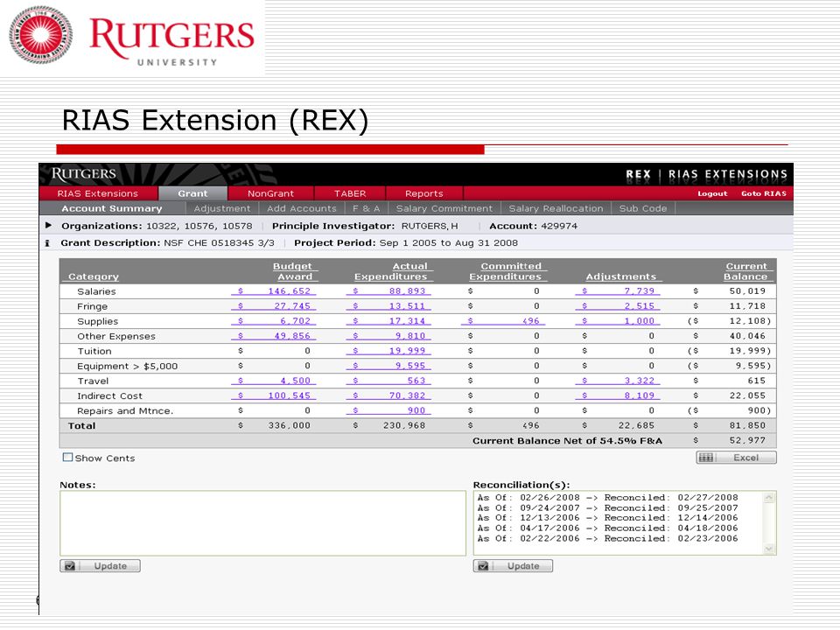Go to the Sub Code sub-tab
This screenshot has width=840, height=630.
coord(643,208)
